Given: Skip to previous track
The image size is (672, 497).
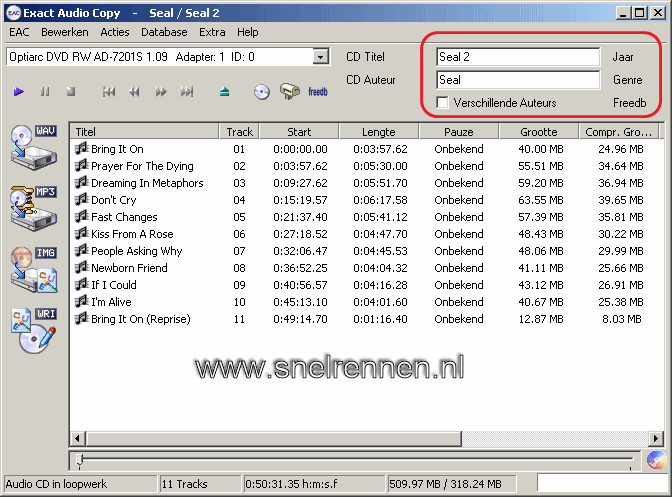Looking at the screenshot, I should pyautogui.click(x=109, y=92).
